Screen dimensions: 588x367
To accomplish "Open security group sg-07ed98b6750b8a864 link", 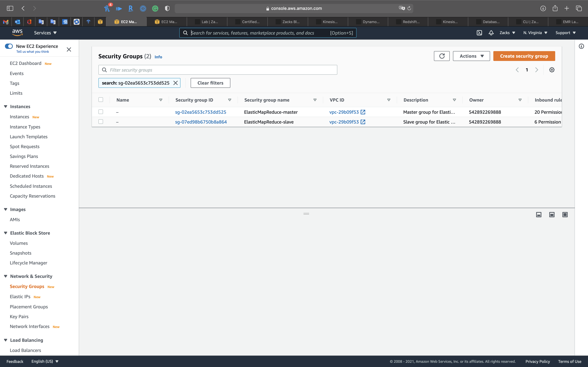I will [x=201, y=122].
